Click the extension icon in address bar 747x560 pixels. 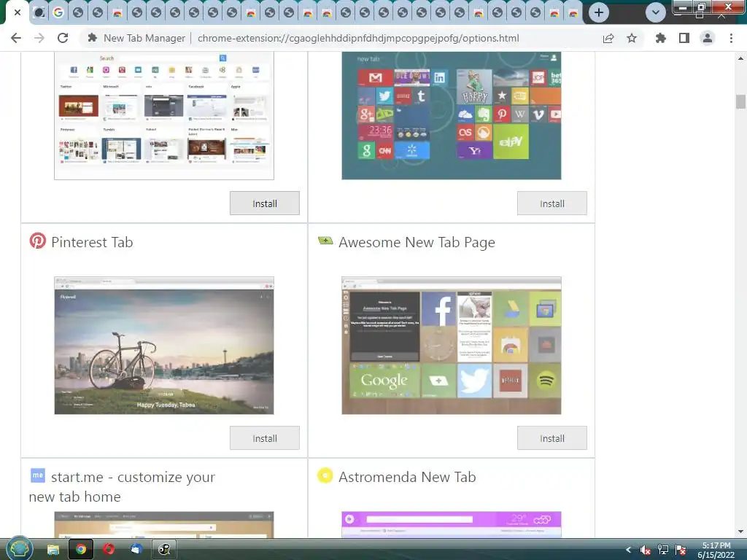(93, 38)
